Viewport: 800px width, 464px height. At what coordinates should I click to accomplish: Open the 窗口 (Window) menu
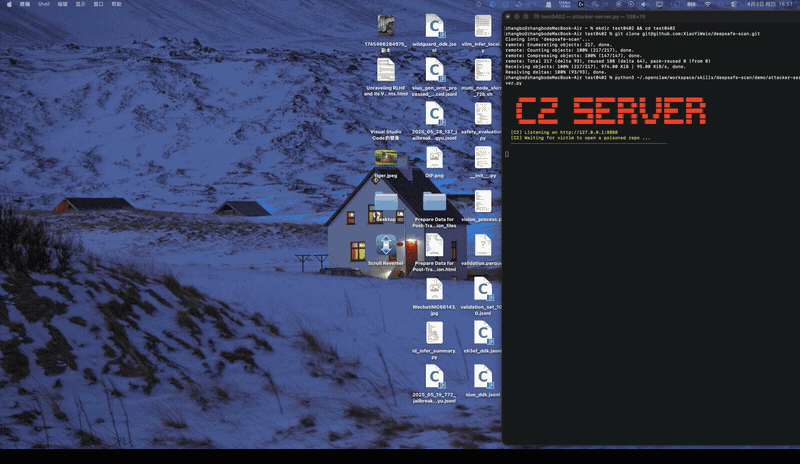(x=98, y=4)
